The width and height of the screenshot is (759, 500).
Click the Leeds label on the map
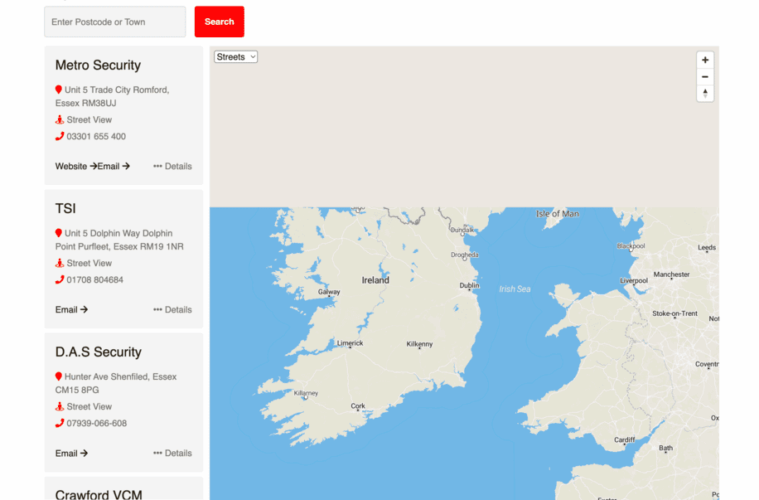click(x=706, y=247)
